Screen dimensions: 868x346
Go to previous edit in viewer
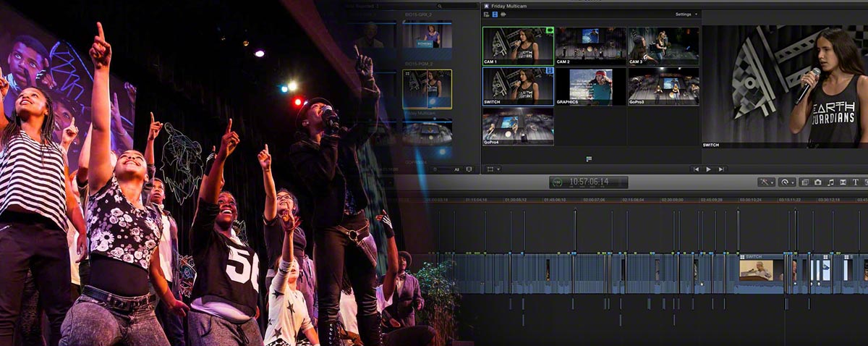pyautogui.click(x=697, y=169)
